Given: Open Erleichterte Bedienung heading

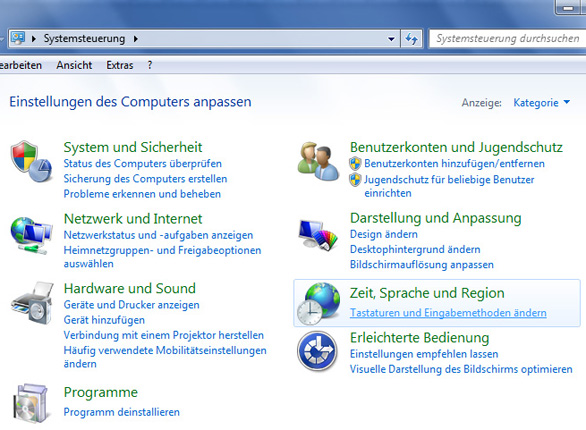Looking at the screenshot, I should point(419,338).
